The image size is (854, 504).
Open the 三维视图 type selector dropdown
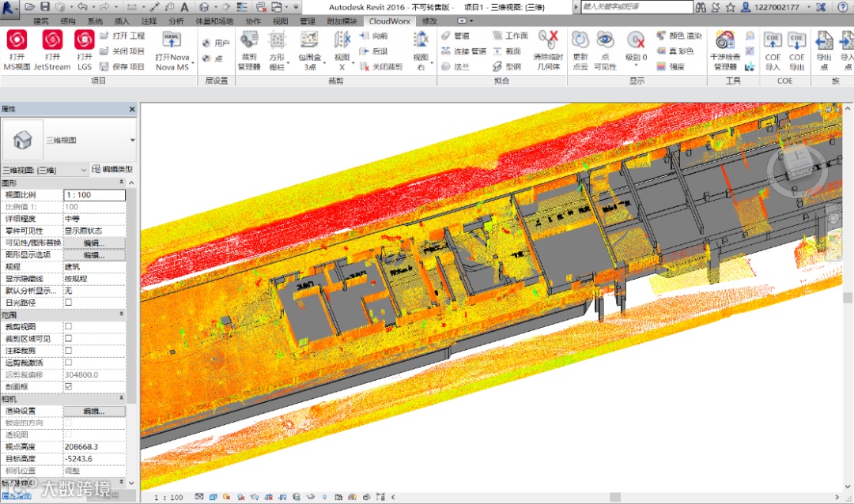[132, 140]
